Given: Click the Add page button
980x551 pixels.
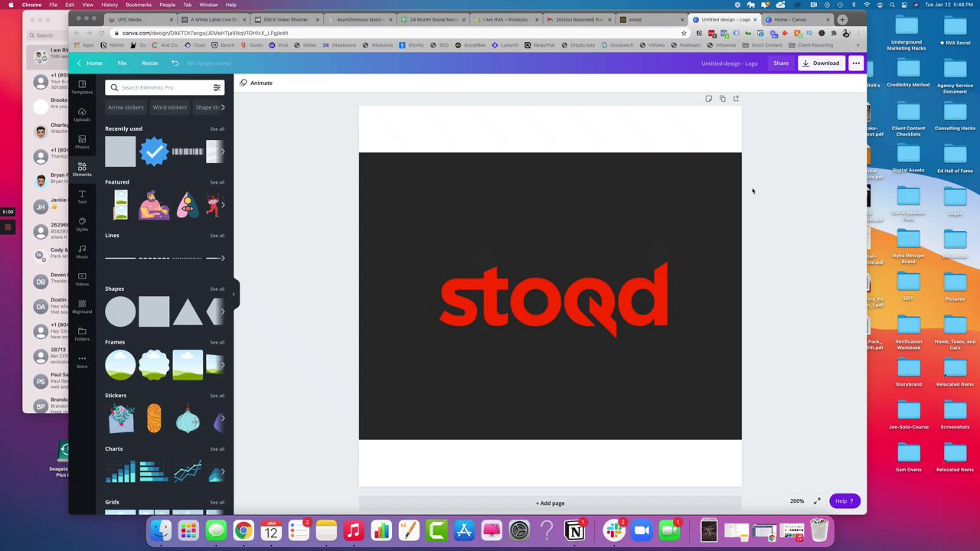Looking at the screenshot, I should point(550,504).
